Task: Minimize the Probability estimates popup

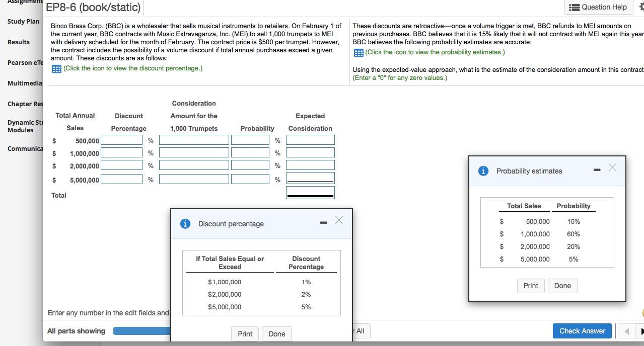Action: coord(596,170)
